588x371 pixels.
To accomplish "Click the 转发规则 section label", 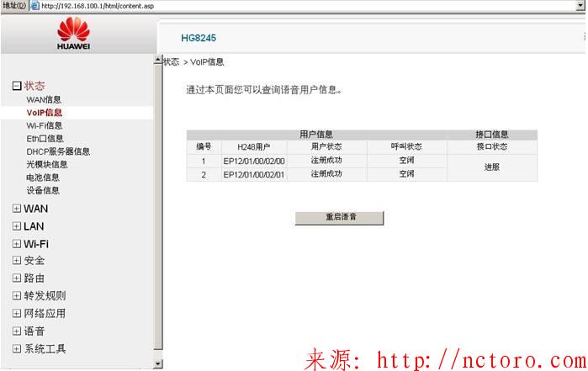I will pos(45,295).
